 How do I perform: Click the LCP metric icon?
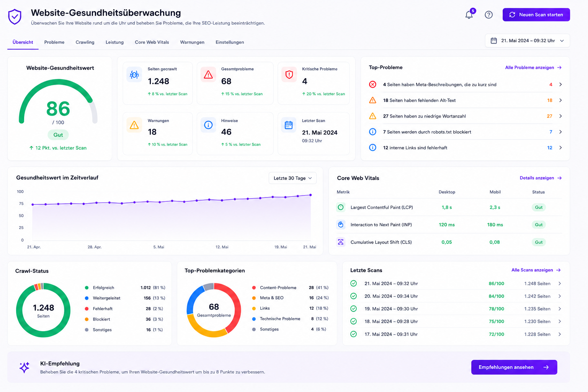click(x=341, y=207)
